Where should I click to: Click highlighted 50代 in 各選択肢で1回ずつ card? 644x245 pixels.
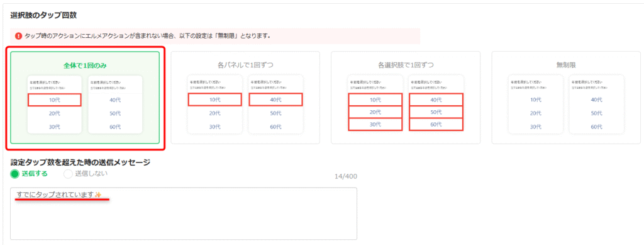[436, 112]
